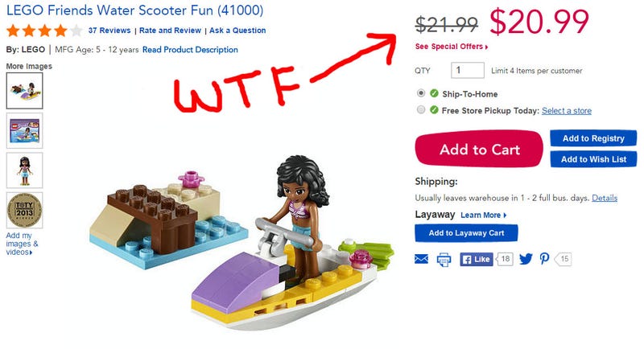Pin the product with Pinterest icon

point(545,259)
